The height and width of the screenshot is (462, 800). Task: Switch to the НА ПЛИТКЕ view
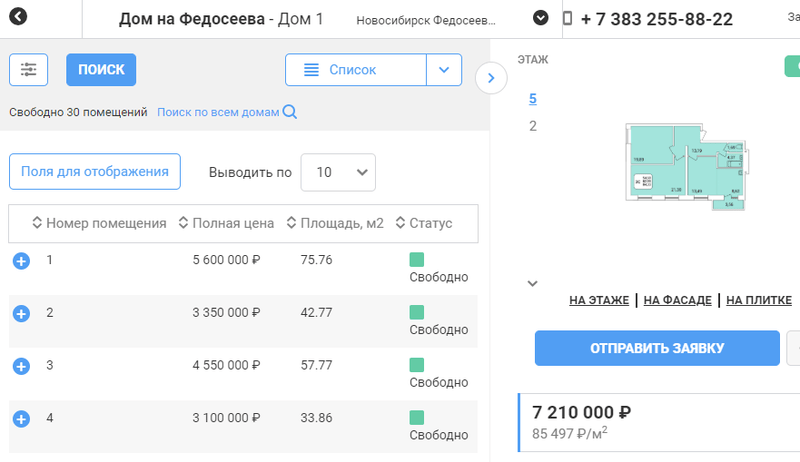[x=758, y=300]
